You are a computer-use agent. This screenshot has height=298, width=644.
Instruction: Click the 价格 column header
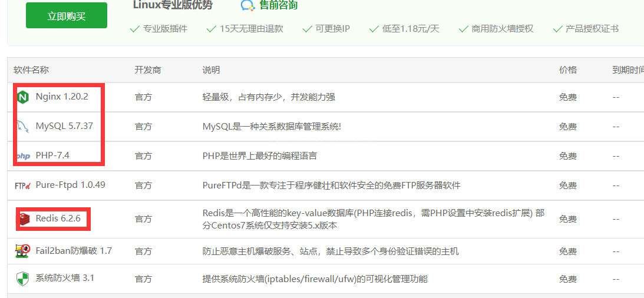[x=568, y=70]
